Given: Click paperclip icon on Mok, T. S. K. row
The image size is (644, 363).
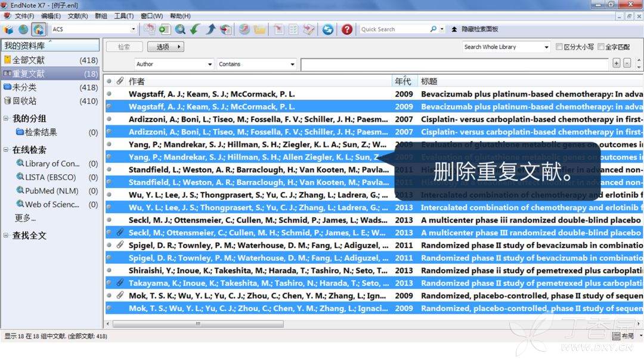Looking at the screenshot, I should point(120,295).
